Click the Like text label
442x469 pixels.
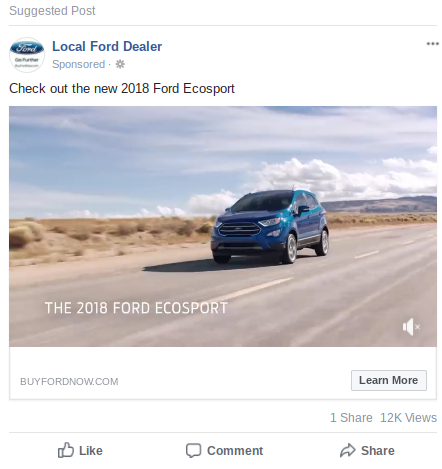coord(91,451)
